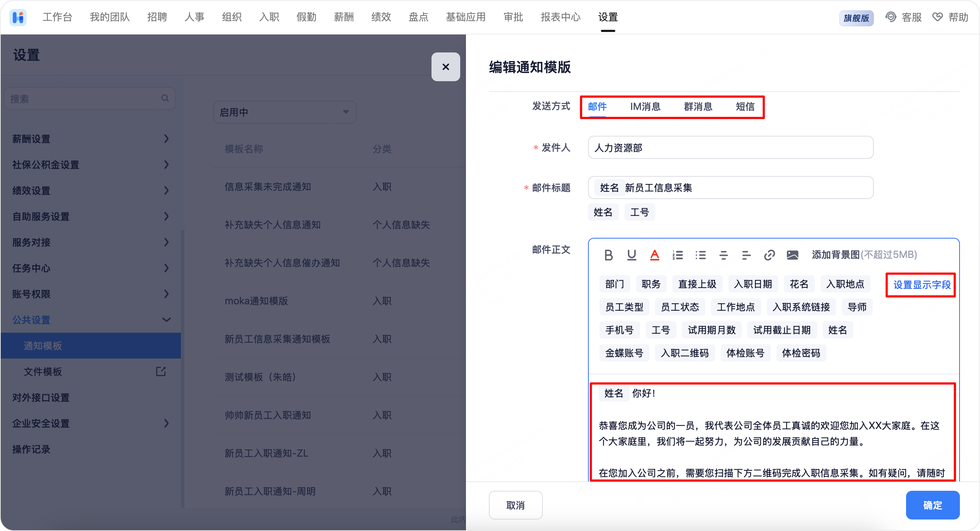Open the red font color picker
980x531 pixels.
tap(654, 255)
